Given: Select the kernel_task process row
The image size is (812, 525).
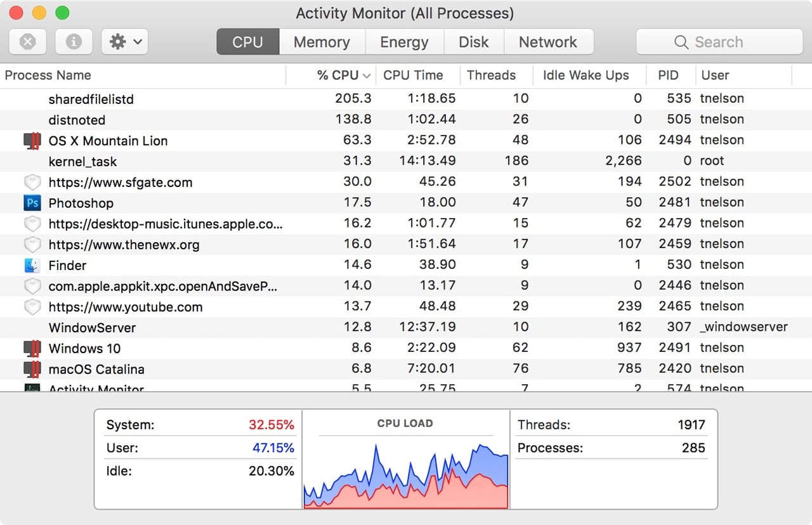Looking at the screenshot, I should pos(406,161).
